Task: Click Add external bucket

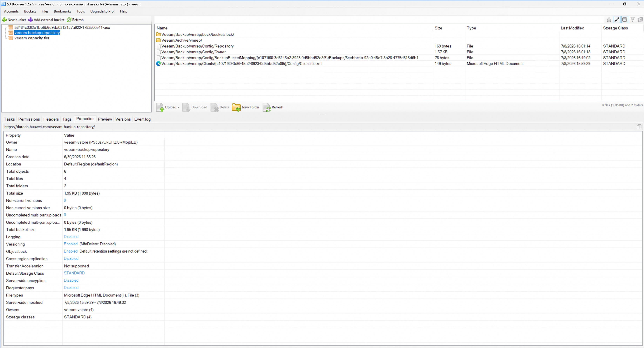Action: pyautogui.click(x=46, y=20)
